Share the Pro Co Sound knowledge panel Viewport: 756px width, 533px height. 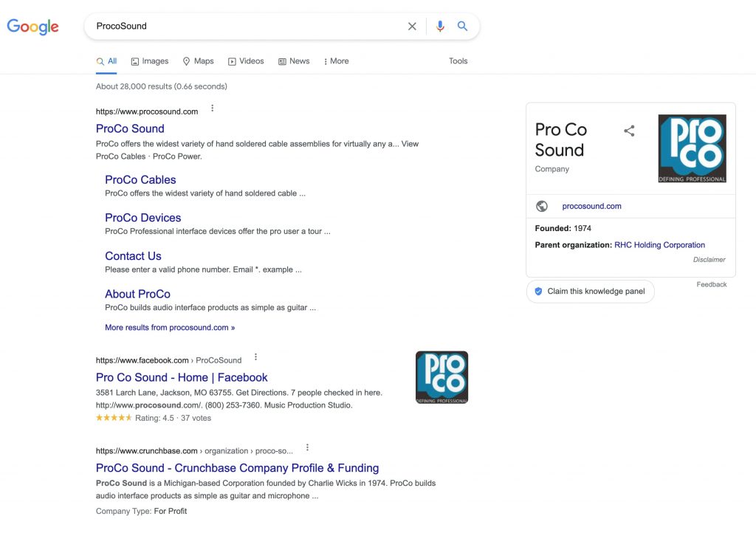tap(629, 131)
